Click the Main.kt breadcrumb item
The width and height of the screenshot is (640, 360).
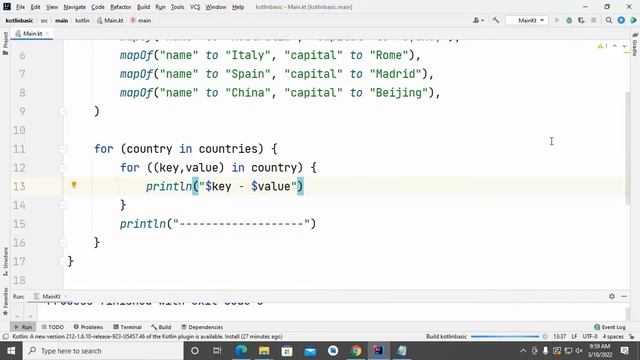tap(110, 20)
